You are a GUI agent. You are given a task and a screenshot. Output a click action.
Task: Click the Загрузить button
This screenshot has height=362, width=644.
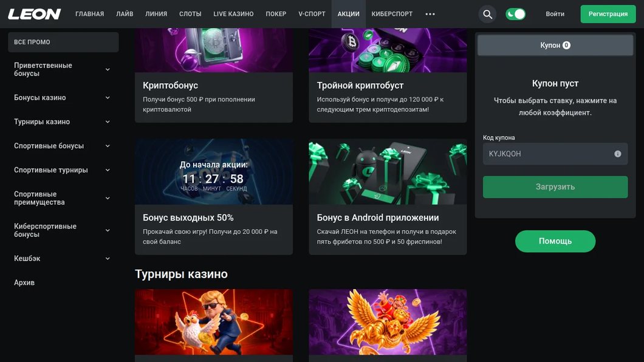pyautogui.click(x=555, y=187)
